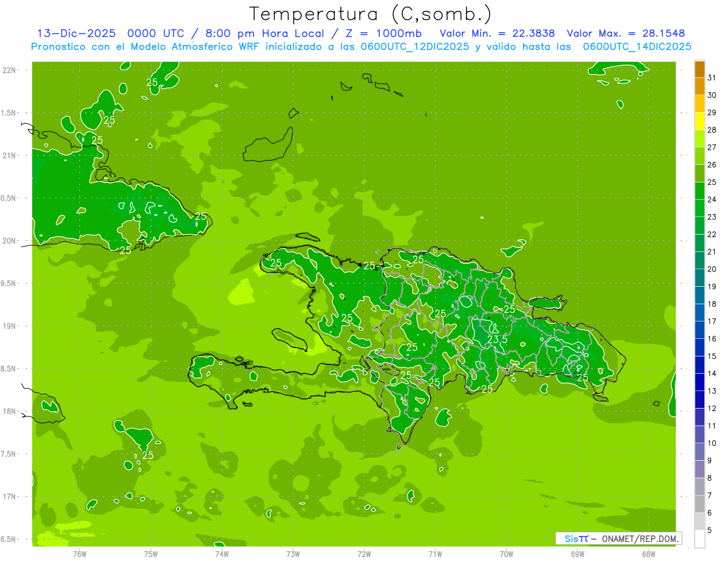Click the "21N" latitude axis label
Viewport: 728px width, 562px height.
pos(9,155)
